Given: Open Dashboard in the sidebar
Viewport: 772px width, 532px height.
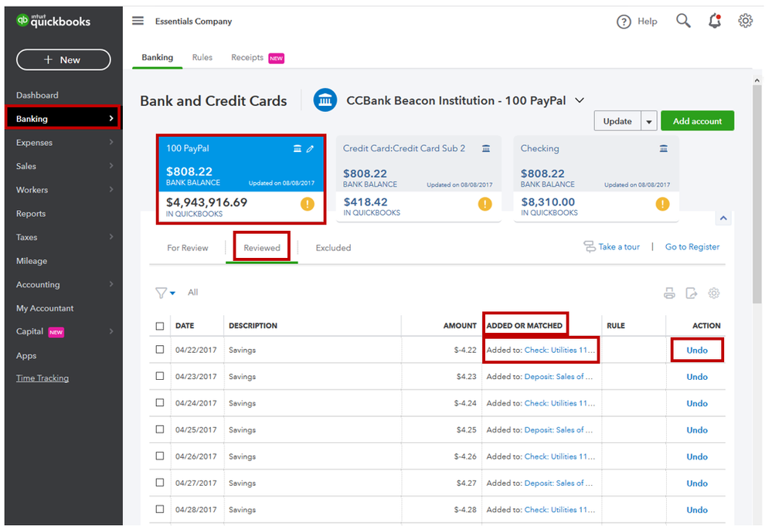Looking at the screenshot, I should (x=37, y=95).
